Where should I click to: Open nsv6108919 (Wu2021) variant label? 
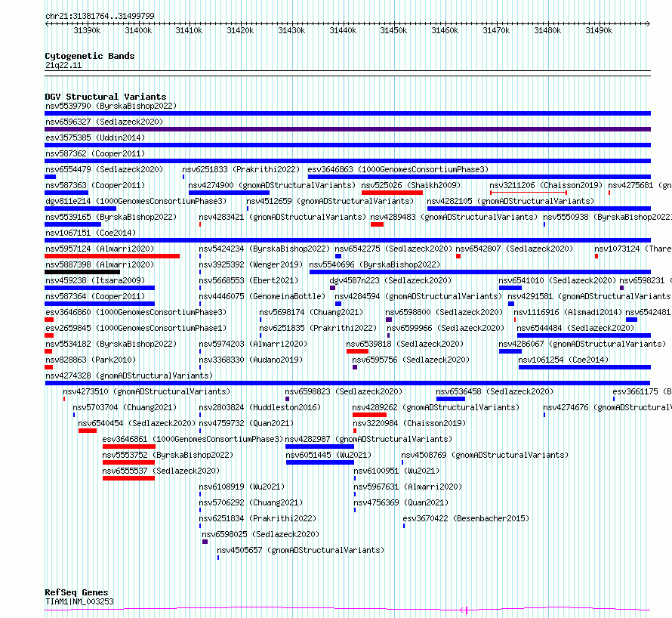(x=242, y=487)
